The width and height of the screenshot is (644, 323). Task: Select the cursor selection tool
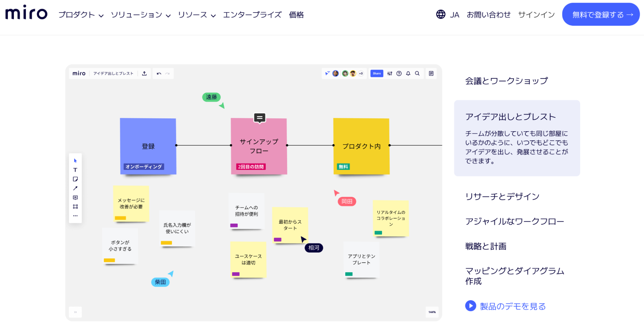[x=75, y=161]
